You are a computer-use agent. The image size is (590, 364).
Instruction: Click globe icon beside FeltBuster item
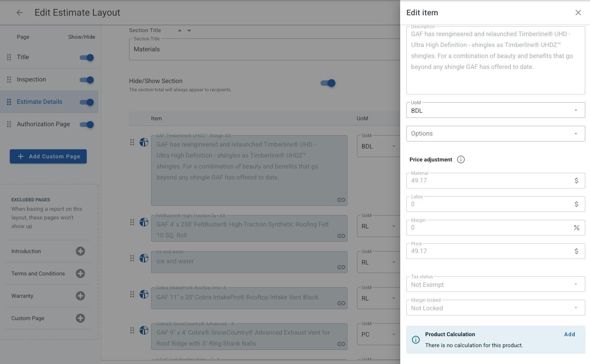click(x=144, y=222)
